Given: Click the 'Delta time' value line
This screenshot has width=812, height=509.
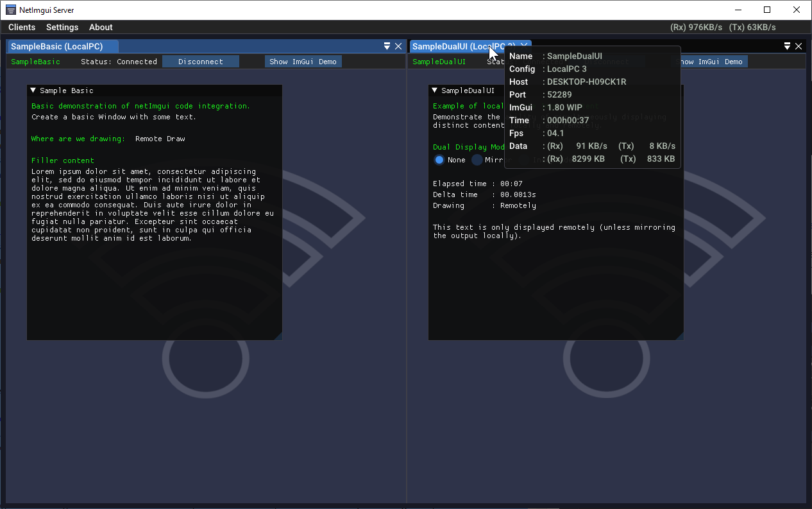Looking at the screenshot, I should click(x=484, y=194).
